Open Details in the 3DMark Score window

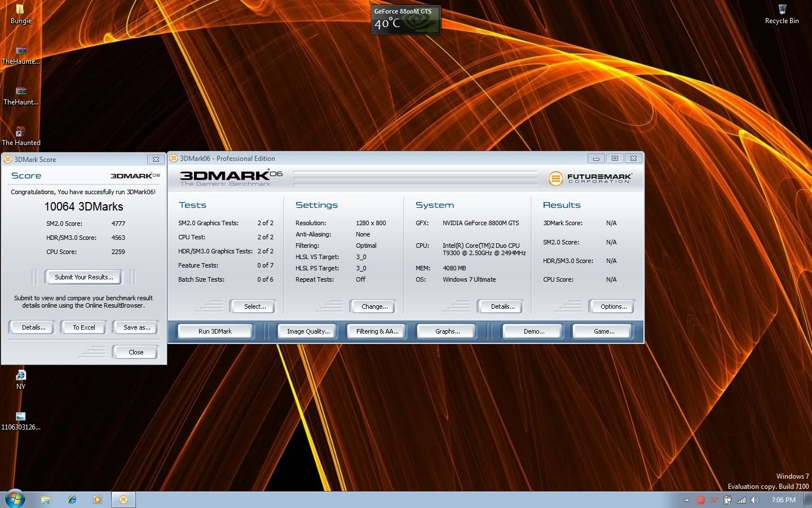[33, 327]
